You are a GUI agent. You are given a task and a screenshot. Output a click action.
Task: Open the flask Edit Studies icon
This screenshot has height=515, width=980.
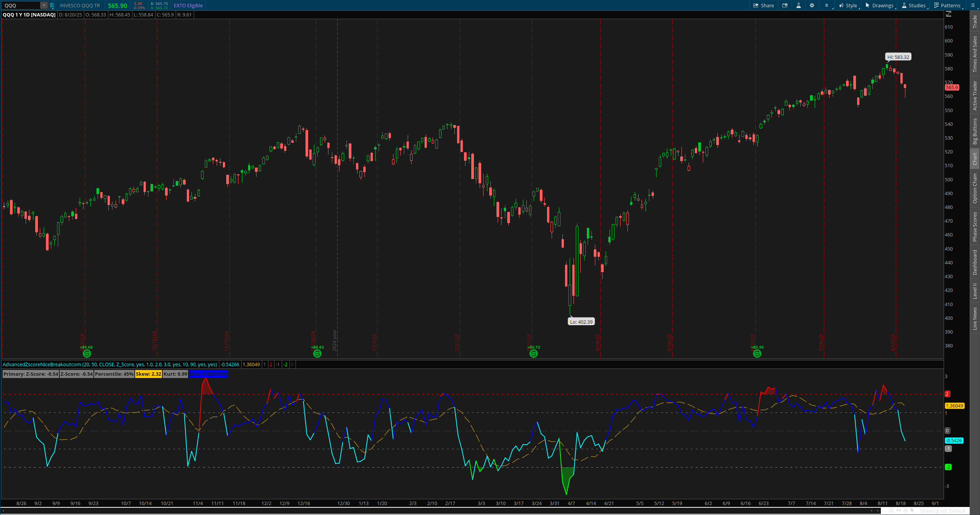tap(799, 5)
